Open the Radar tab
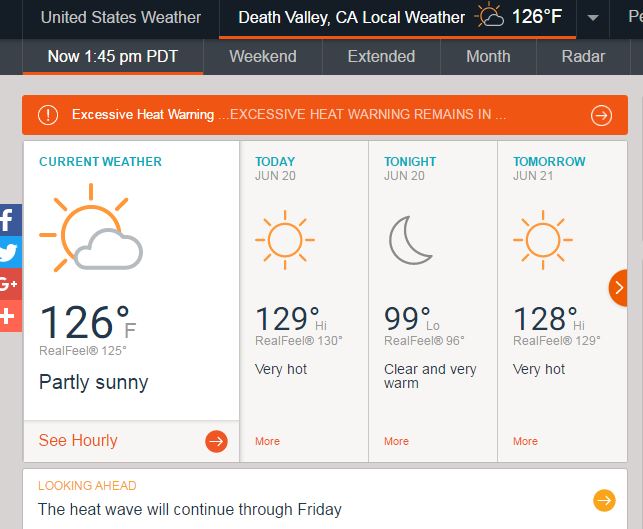The height and width of the screenshot is (529, 643). tap(583, 57)
